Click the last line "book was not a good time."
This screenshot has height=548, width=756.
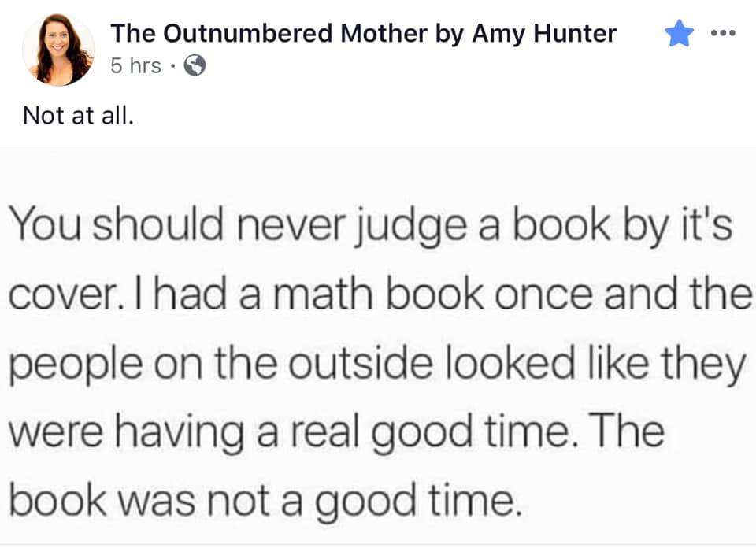[265, 499]
